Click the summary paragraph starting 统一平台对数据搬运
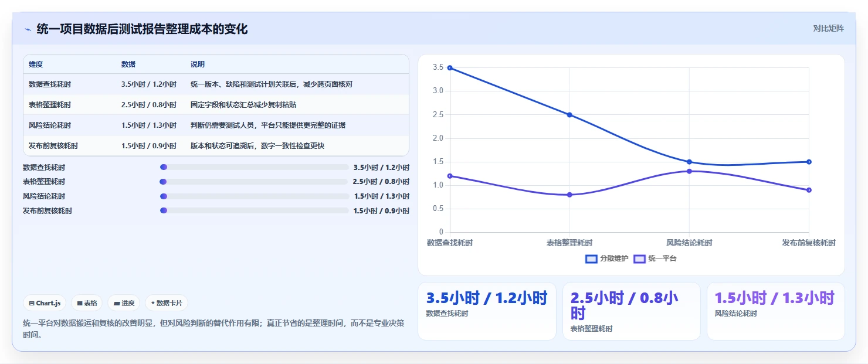The width and height of the screenshot is (868, 364). point(213,329)
